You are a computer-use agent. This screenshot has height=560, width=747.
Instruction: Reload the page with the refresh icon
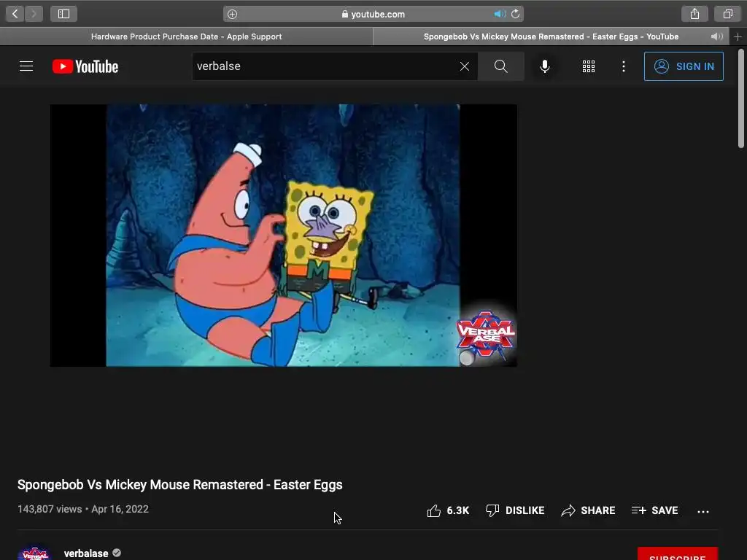tap(516, 15)
